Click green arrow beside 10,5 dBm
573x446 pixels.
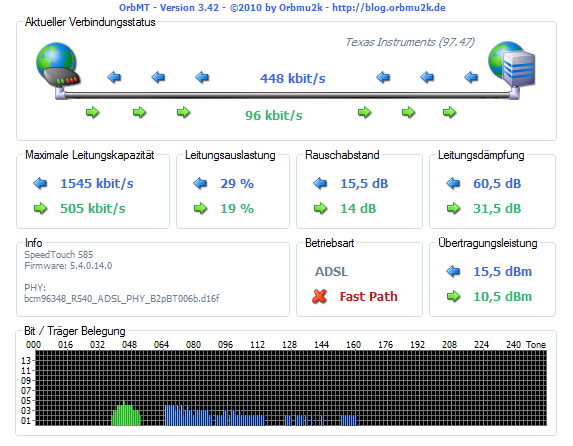(x=453, y=296)
